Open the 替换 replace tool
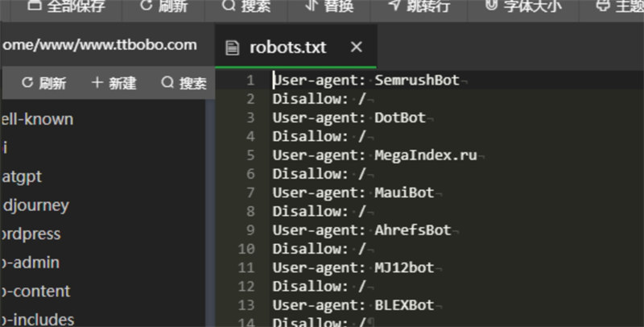Viewport: 644px width, 327px height. 329,6
